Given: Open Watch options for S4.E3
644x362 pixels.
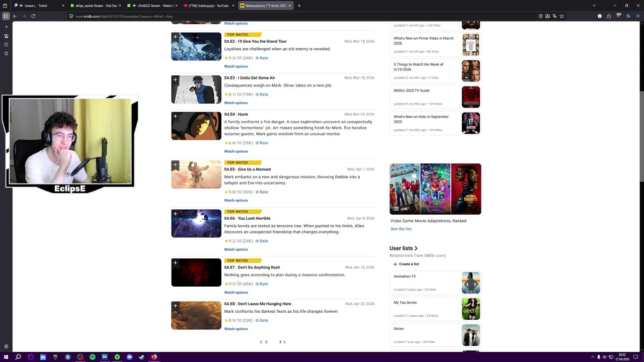Looking at the screenshot, I should click(x=236, y=103).
